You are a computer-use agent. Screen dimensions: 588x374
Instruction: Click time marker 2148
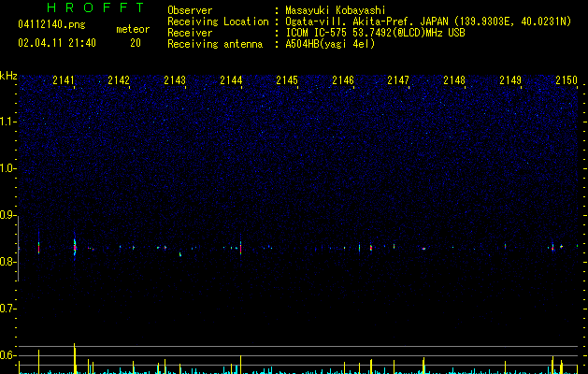[454, 80]
